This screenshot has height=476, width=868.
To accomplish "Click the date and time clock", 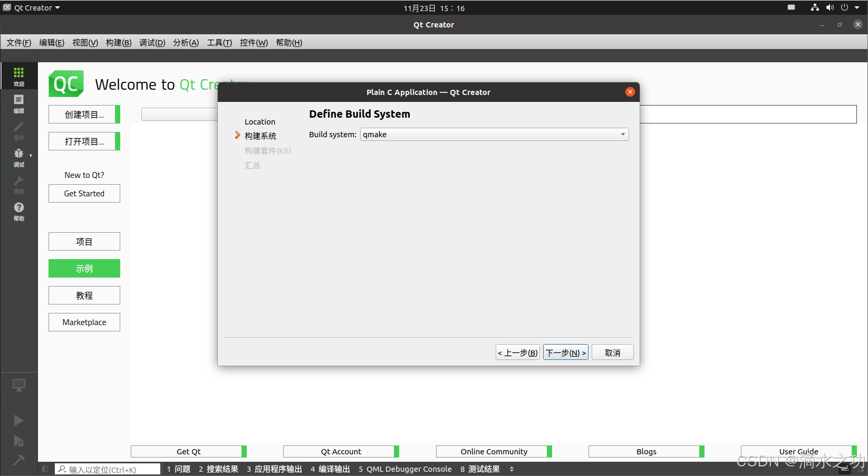I will [x=434, y=8].
